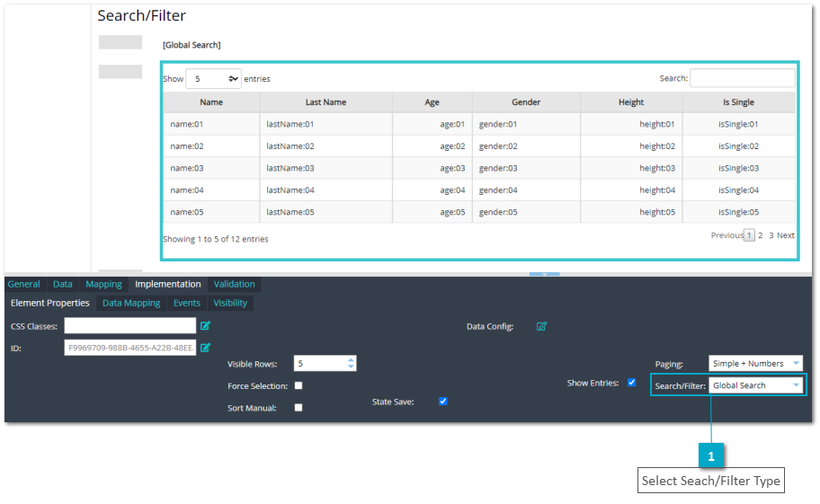The image size is (820, 504).
Task: Open the ID field edit icon
Action: pyautogui.click(x=206, y=348)
